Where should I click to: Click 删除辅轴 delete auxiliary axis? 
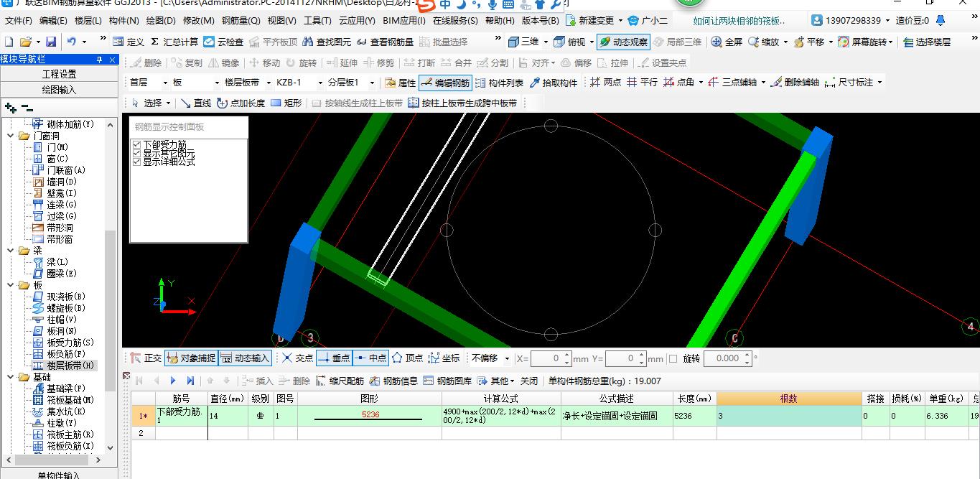click(794, 83)
